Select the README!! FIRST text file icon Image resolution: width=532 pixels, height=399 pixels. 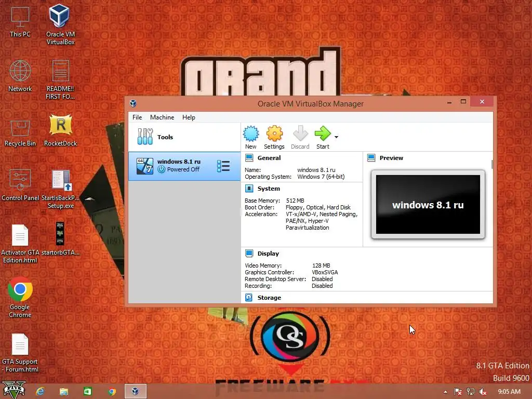click(60, 79)
